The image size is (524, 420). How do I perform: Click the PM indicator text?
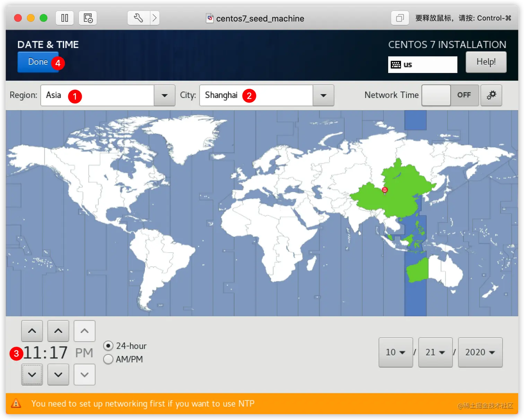coord(84,353)
